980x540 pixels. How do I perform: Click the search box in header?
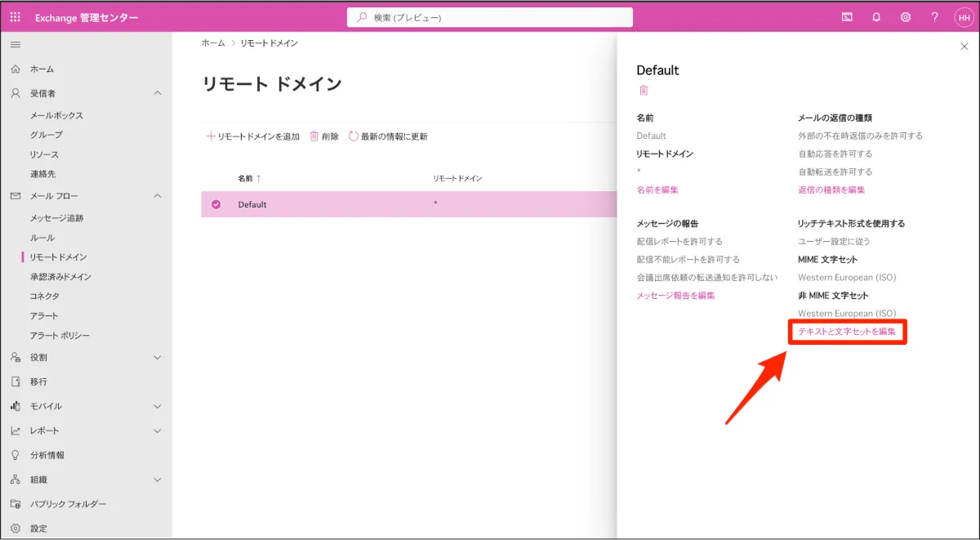pyautogui.click(x=490, y=17)
